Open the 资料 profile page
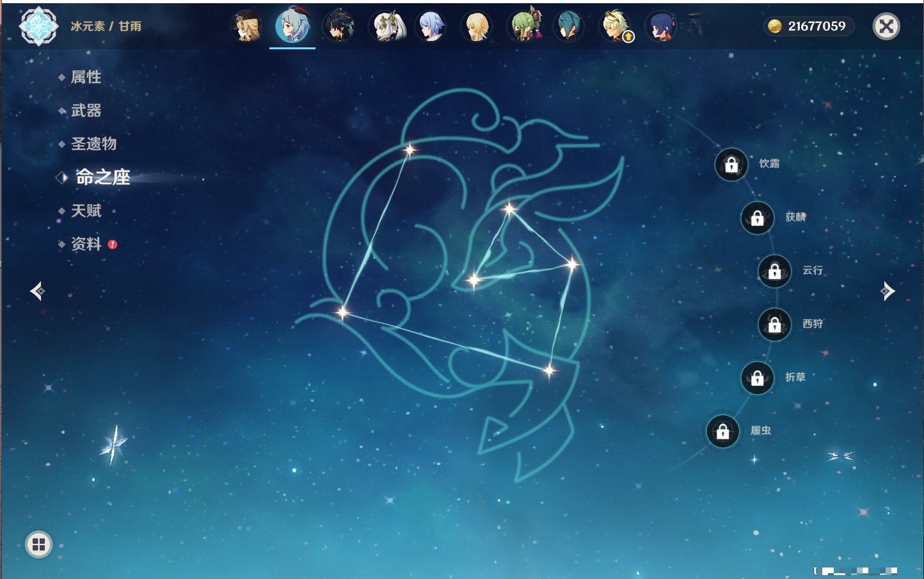The image size is (924, 579). point(86,244)
